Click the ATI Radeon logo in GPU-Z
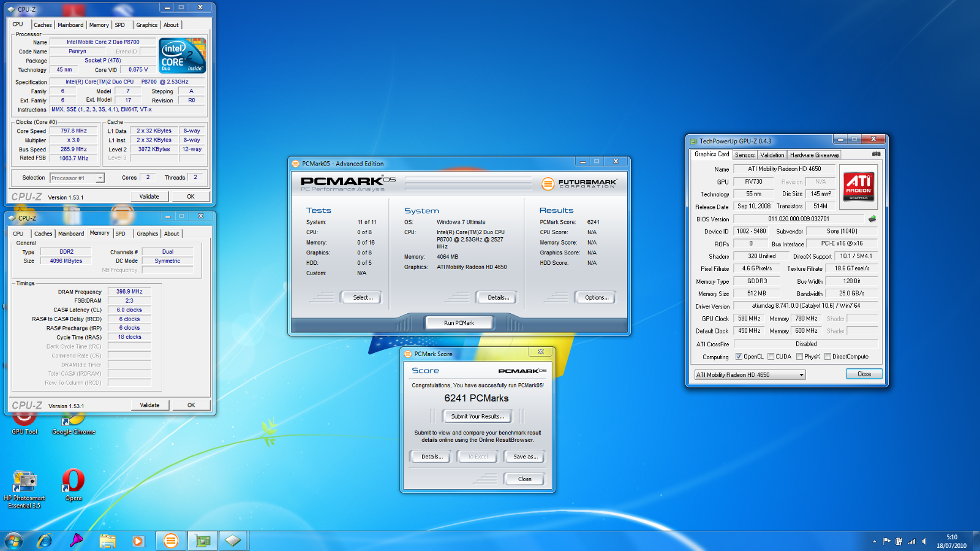980x551 pixels. pyautogui.click(x=858, y=186)
